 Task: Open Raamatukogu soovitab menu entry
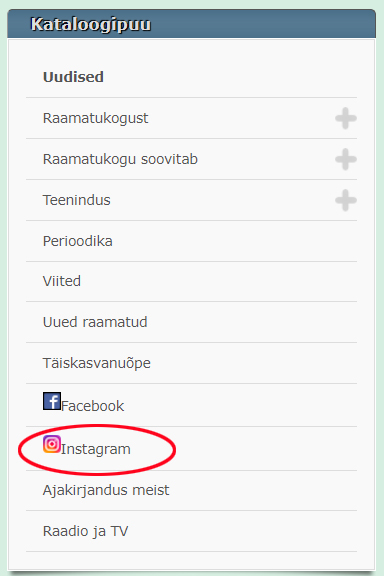click(120, 159)
